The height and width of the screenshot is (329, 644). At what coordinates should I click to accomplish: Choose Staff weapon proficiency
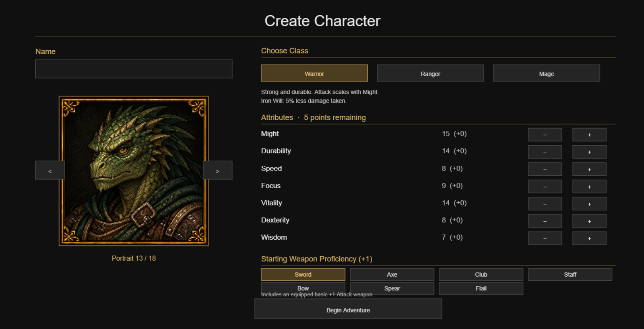point(570,274)
